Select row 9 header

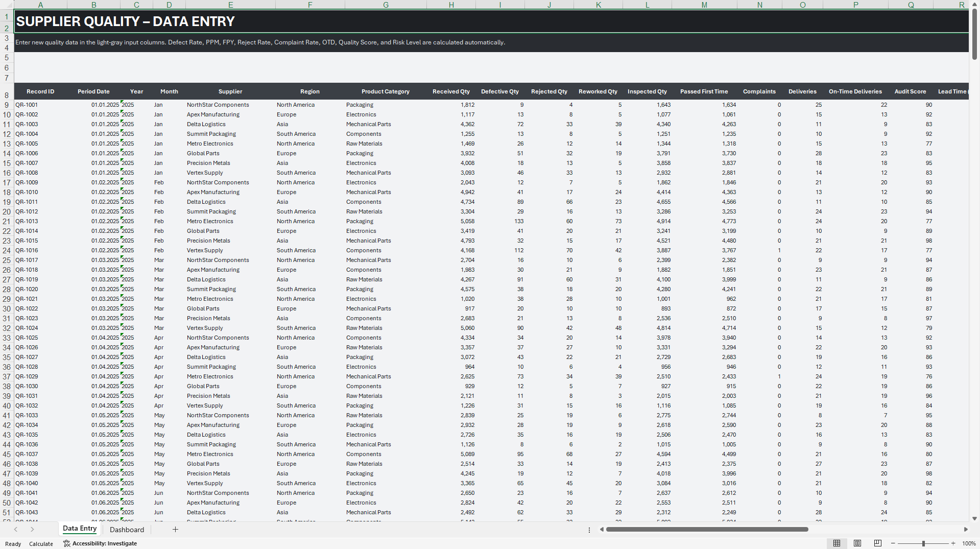(x=7, y=105)
